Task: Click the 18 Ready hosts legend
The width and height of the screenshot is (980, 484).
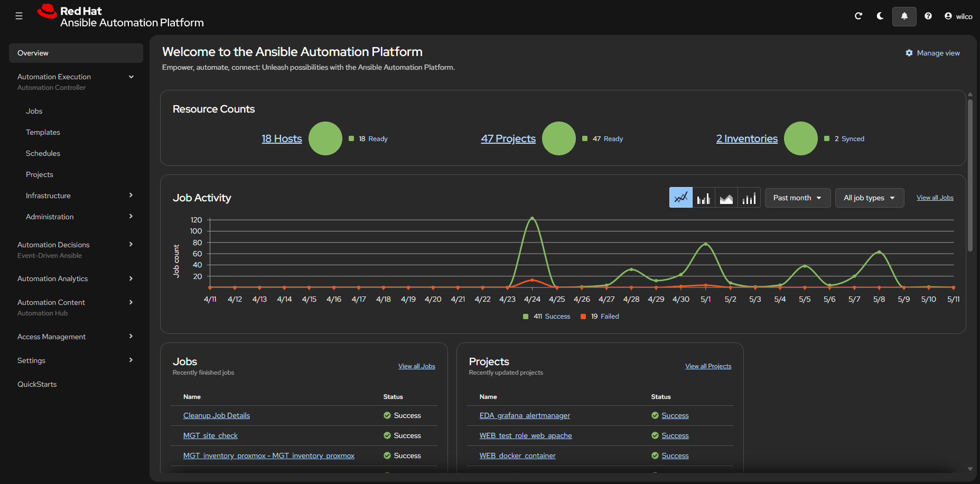Action: 369,138
